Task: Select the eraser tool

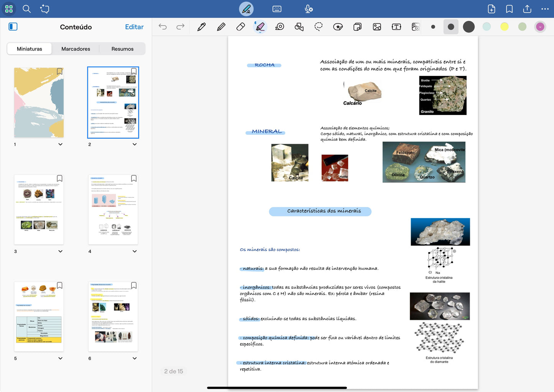Action: [241, 27]
